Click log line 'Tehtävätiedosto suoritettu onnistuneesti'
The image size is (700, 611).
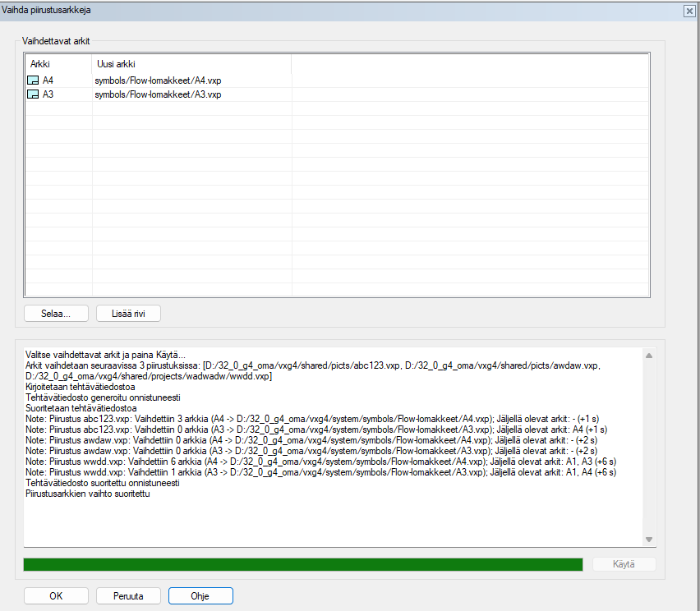(103, 484)
